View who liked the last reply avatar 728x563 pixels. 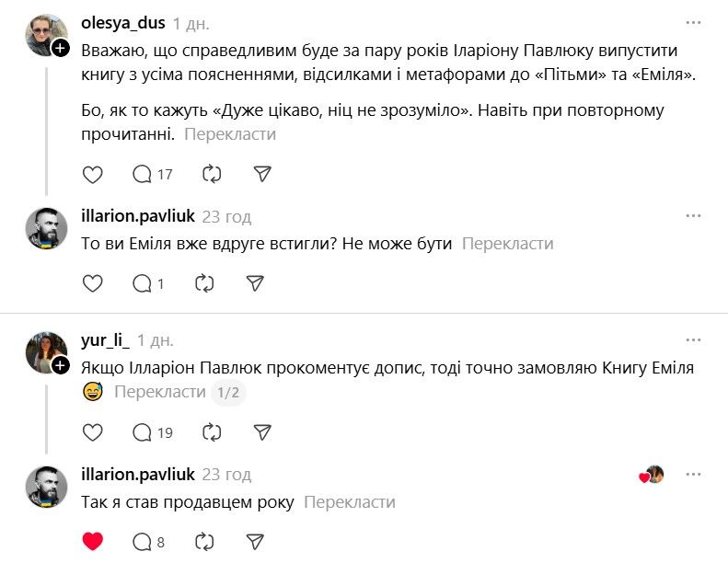pos(653,475)
